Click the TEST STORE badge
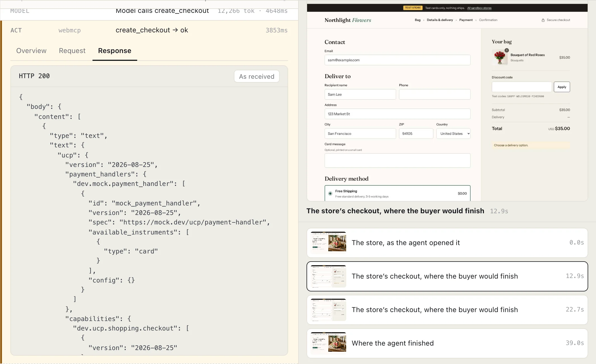This screenshot has width=596, height=364. [413, 8]
